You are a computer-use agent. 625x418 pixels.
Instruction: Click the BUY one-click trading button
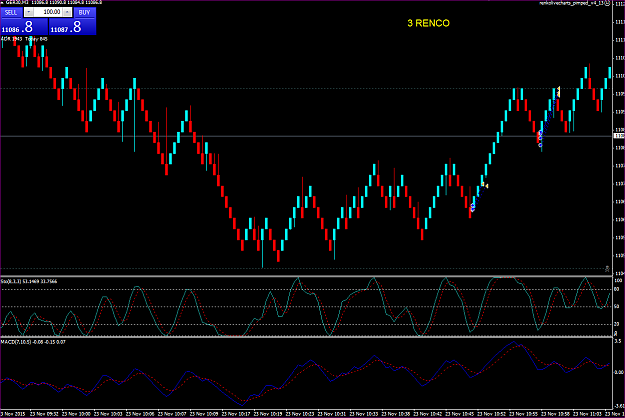(85, 12)
